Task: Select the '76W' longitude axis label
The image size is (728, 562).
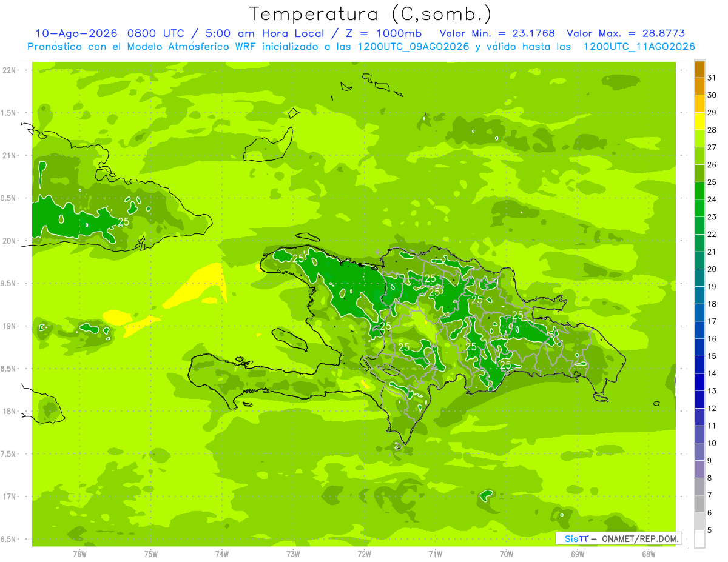Action: tap(79, 554)
